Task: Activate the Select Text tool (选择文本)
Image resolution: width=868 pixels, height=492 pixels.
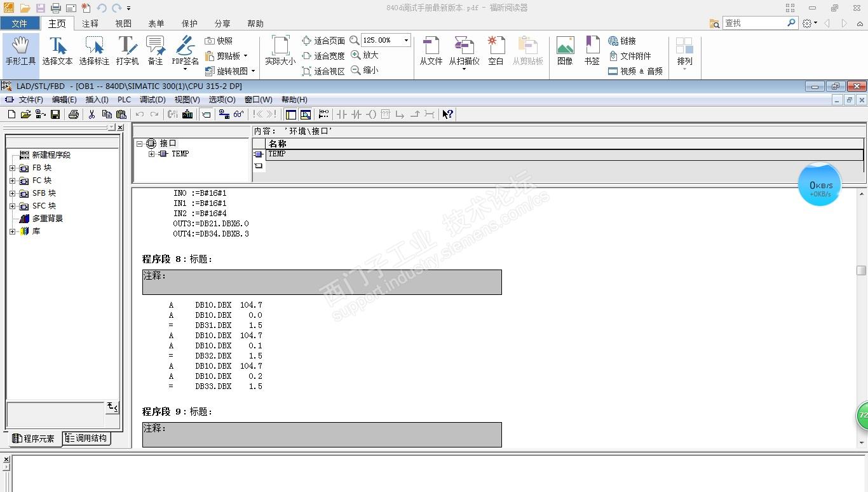Action: pyautogui.click(x=57, y=51)
